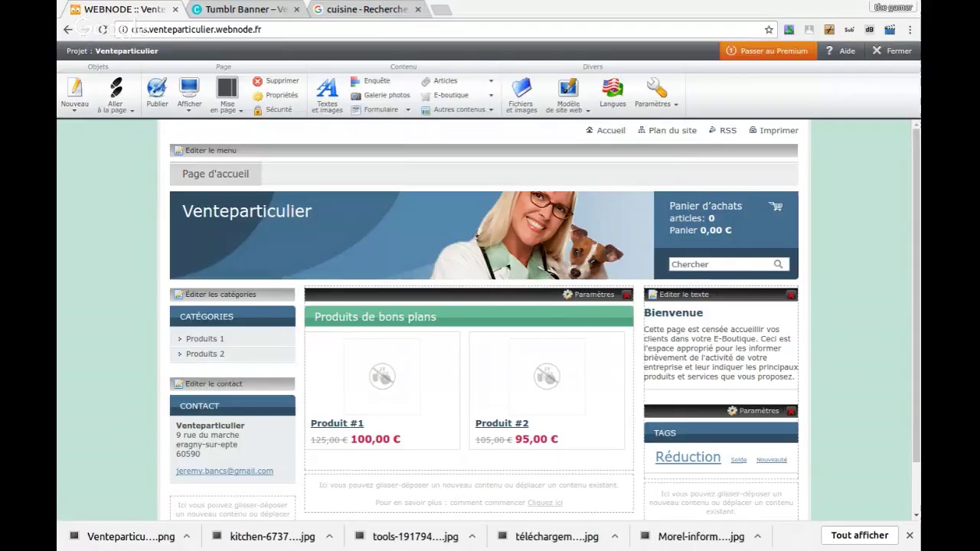
Task: Switch to cuisine - Recherche tab
Action: tap(367, 9)
